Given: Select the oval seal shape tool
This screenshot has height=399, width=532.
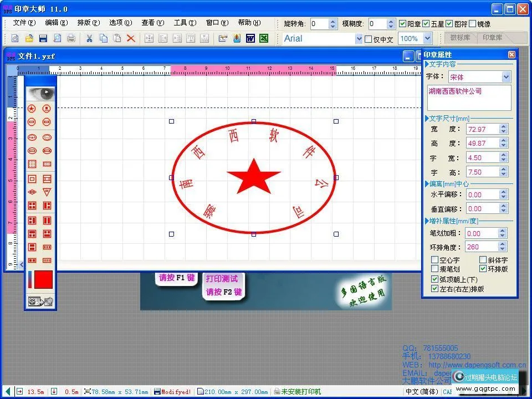Looking at the screenshot, I should tap(33, 137).
